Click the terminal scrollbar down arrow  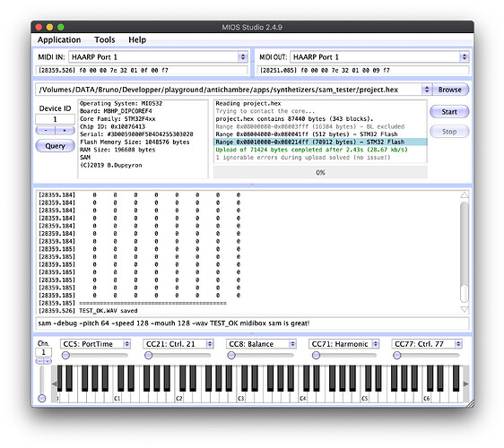(x=465, y=309)
